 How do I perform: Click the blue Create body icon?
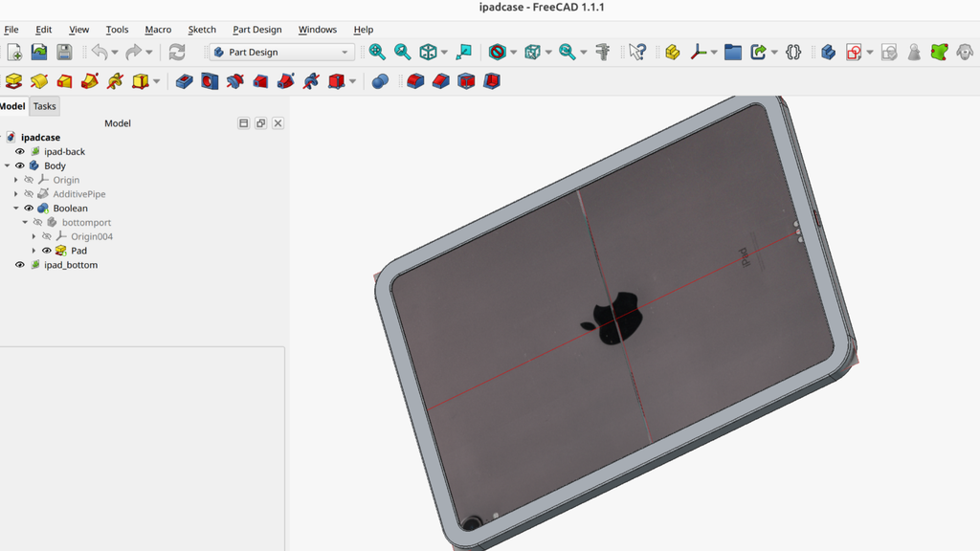829,52
